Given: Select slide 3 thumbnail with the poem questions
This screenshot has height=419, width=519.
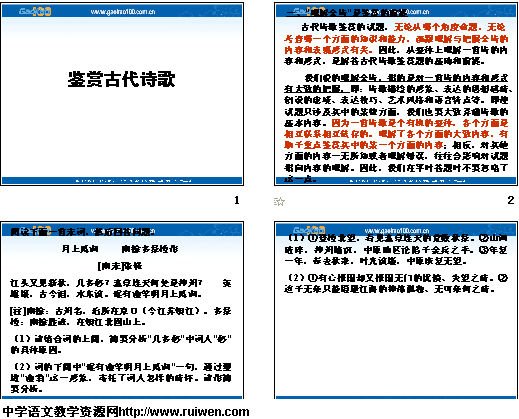Looking at the screenshot, I should point(122,310).
